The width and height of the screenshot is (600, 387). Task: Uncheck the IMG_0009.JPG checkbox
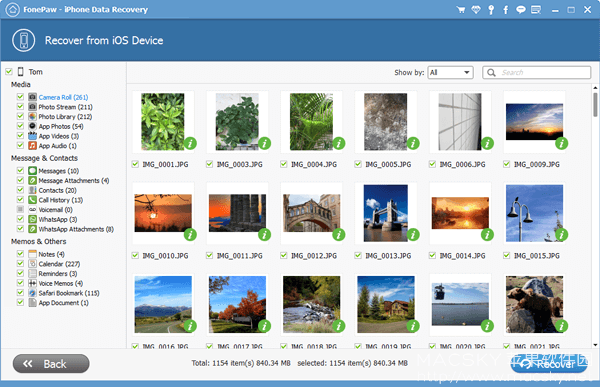pyautogui.click(x=507, y=164)
